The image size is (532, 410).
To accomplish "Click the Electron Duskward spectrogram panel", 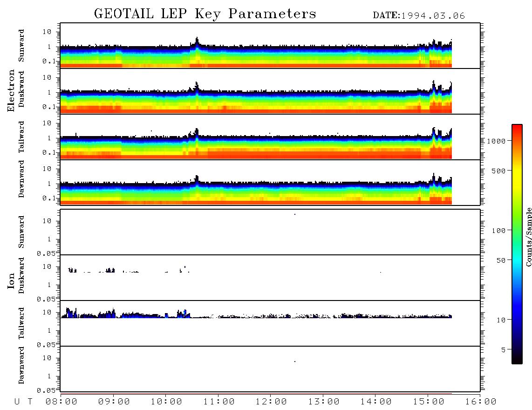I will click(x=270, y=91).
